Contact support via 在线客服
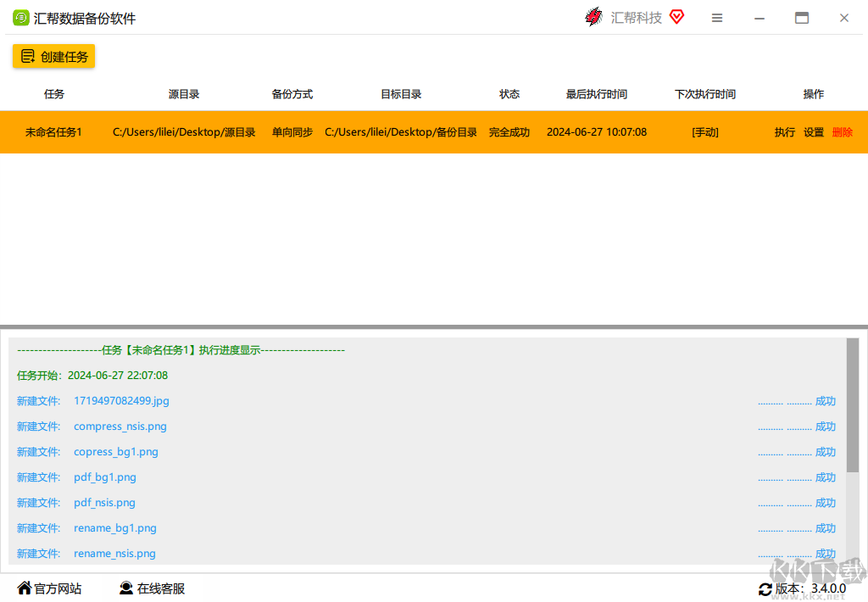868x602 pixels. pyautogui.click(x=159, y=588)
